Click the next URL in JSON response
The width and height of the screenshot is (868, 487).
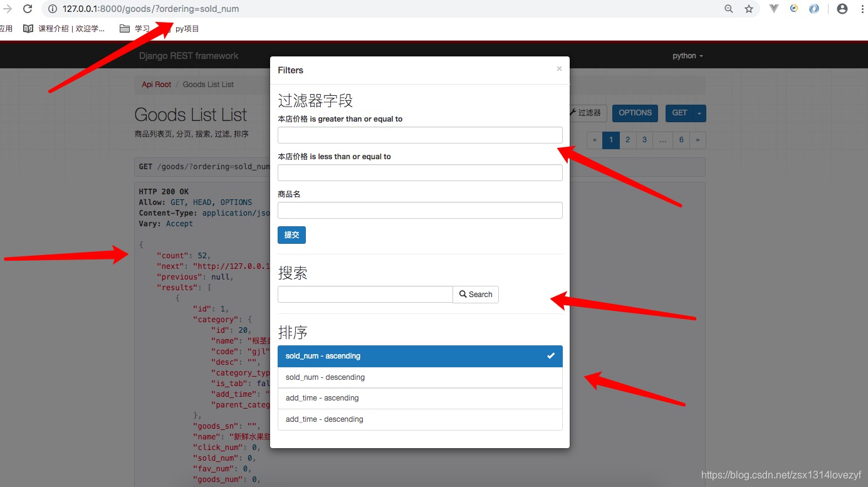231,266
